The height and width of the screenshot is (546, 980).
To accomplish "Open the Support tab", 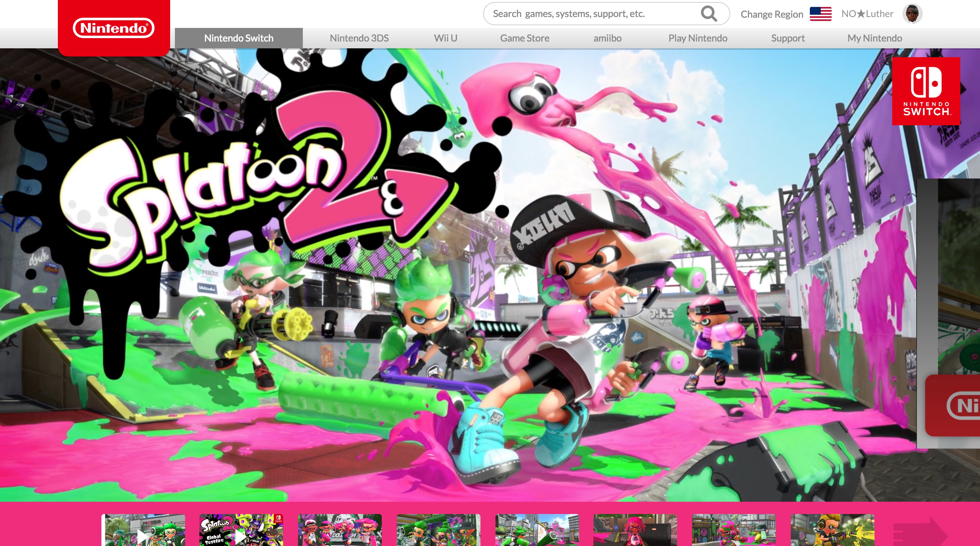I will (x=788, y=38).
